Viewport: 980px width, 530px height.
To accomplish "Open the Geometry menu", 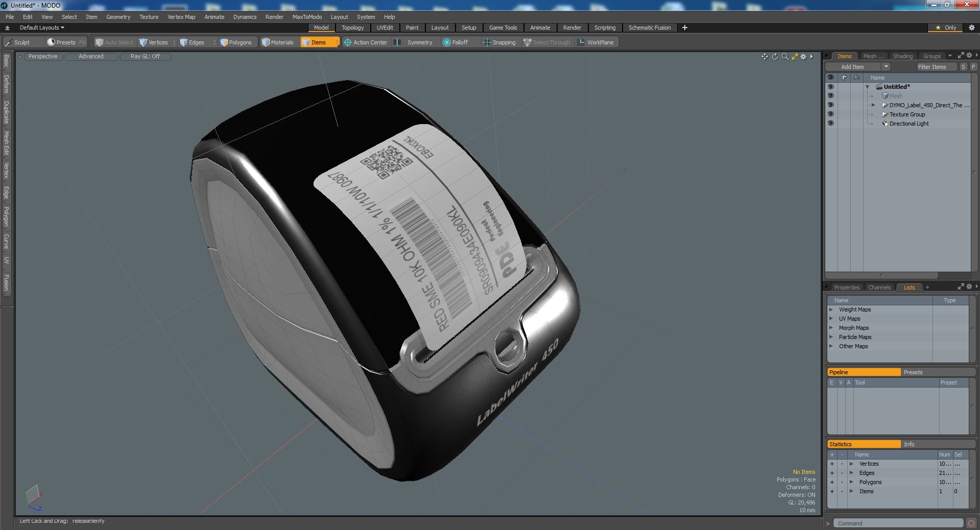I will [x=118, y=17].
